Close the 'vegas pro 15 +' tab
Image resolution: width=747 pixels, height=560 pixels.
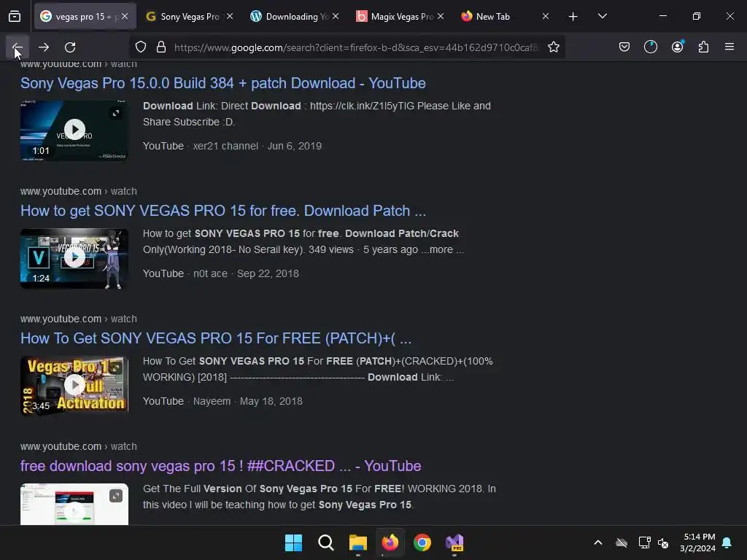125,17
